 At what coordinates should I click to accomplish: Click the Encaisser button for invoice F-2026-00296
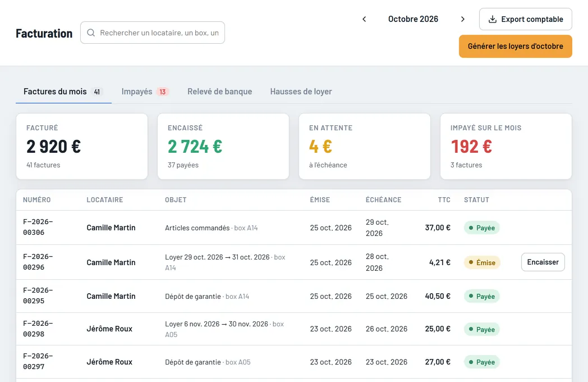543,262
